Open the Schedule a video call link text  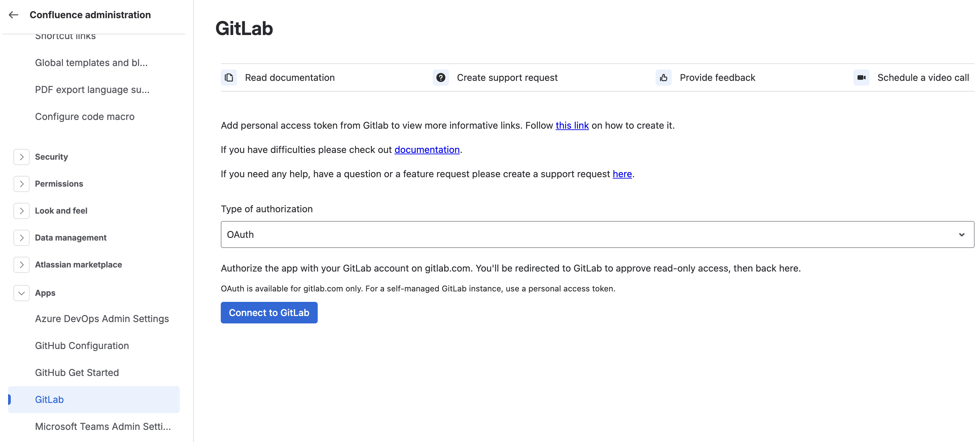[x=923, y=78]
